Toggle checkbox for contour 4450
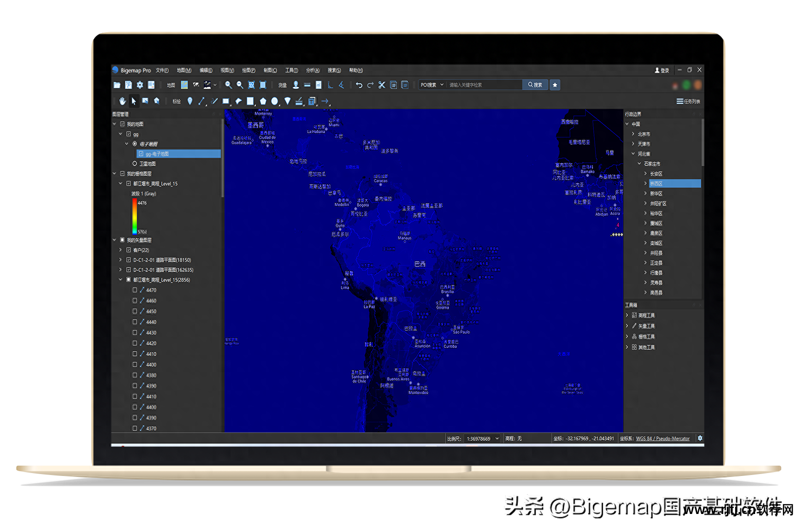The image size is (798, 532). (134, 311)
